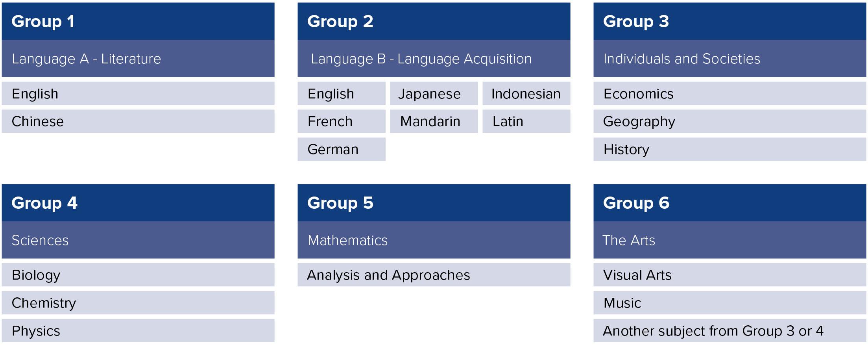The image size is (868, 345).
Task: Click Japanese in Group 2
Action: (x=434, y=93)
